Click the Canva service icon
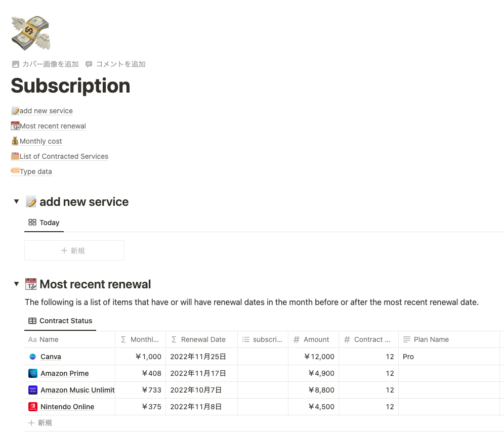504x433 pixels. (x=32, y=356)
